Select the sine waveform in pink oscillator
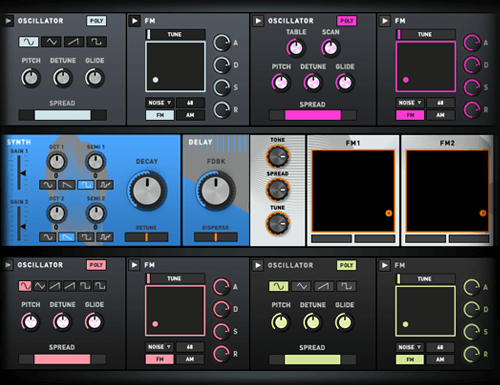Viewport: 500px width, 385px height. tap(25, 286)
